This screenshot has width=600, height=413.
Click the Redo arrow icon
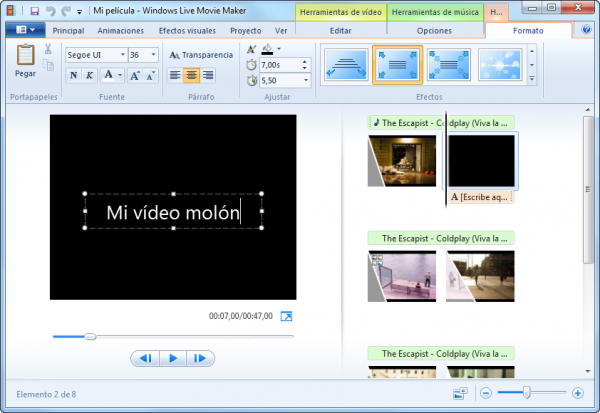click(x=66, y=11)
